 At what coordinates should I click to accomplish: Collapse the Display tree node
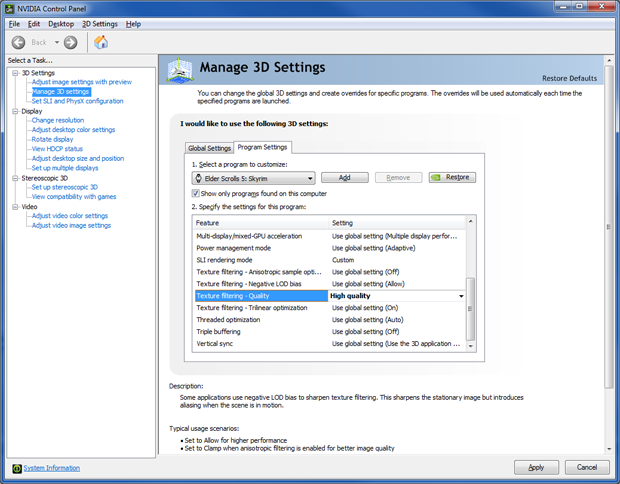point(15,111)
